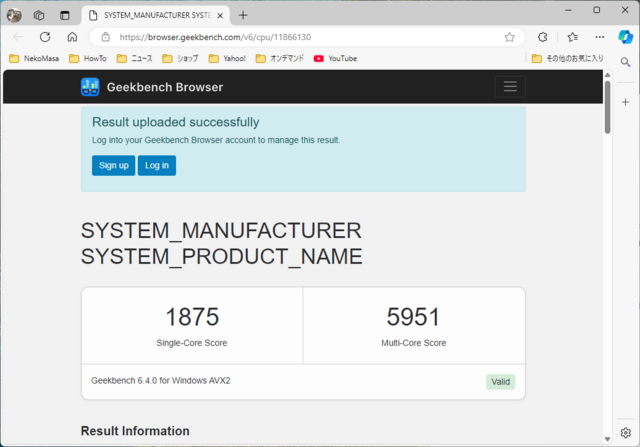Click the page scrollbar up arrow
Image resolution: width=640 pixels, height=447 pixels.
pyautogui.click(x=607, y=75)
